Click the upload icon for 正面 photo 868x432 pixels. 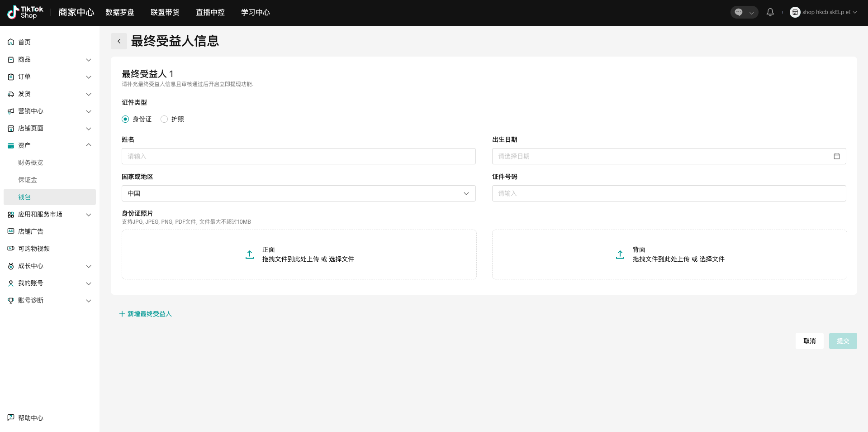click(250, 254)
